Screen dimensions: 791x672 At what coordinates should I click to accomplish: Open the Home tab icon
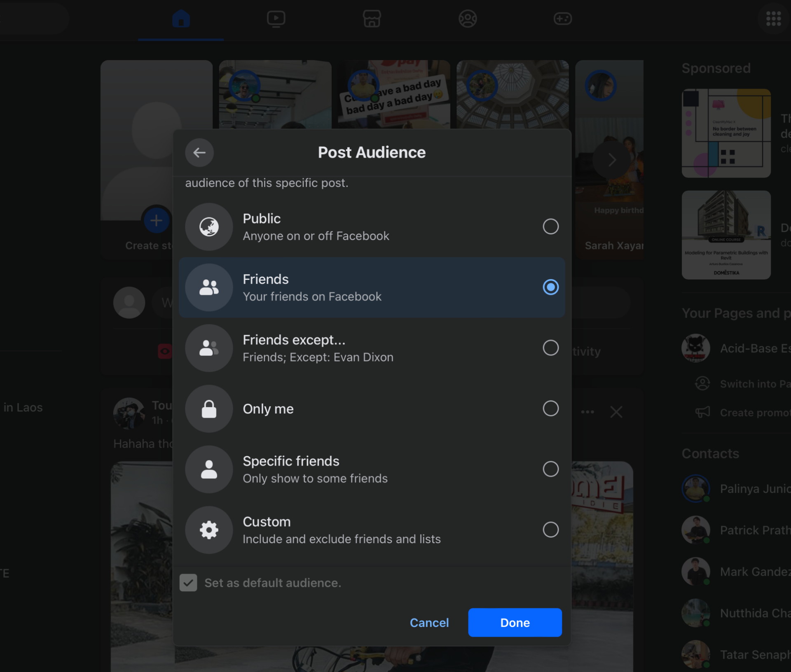tap(181, 19)
